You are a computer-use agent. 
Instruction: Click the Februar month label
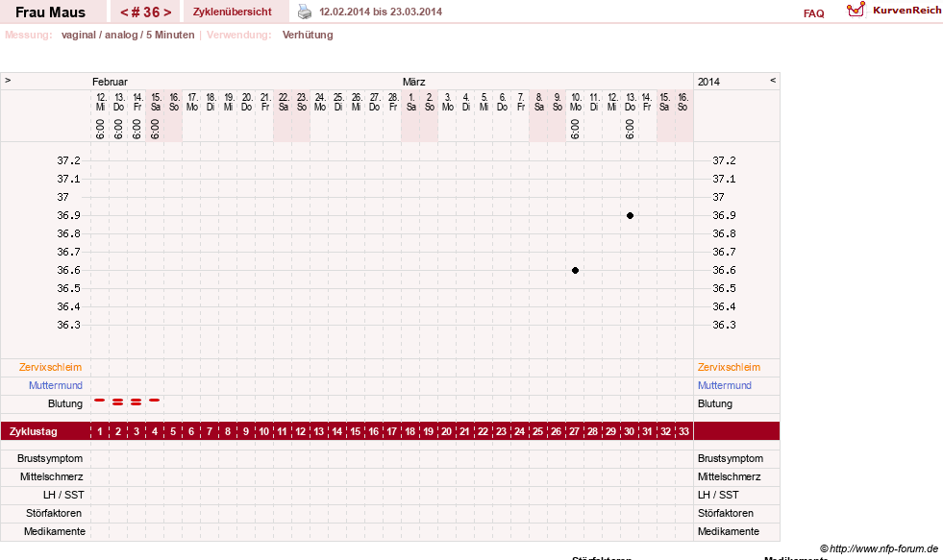(110, 82)
